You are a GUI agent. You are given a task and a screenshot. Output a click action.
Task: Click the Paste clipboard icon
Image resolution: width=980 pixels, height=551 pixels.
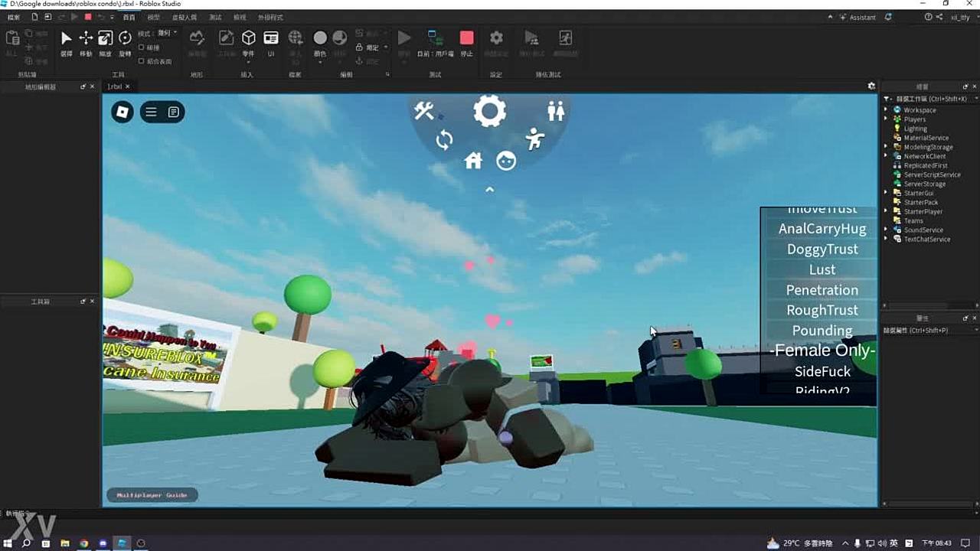click(11, 38)
